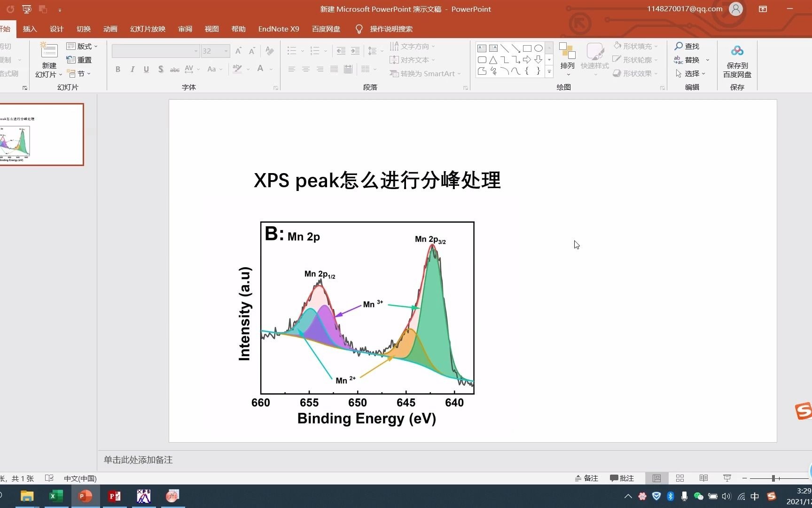Open the EndNote X9 ribbon tab
Viewport: 812px width, 508px height.
coord(278,29)
